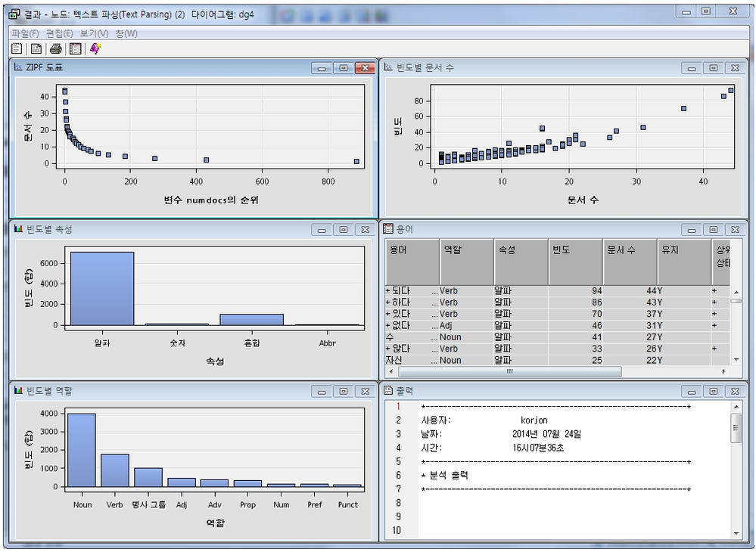Image resolution: width=756 pixels, height=552 pixels.
Task: Click the 용어 table panel title icon
Action: point(388,229)
